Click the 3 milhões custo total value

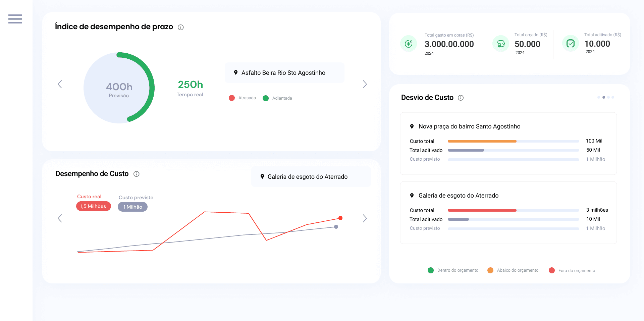coord(597,210)
